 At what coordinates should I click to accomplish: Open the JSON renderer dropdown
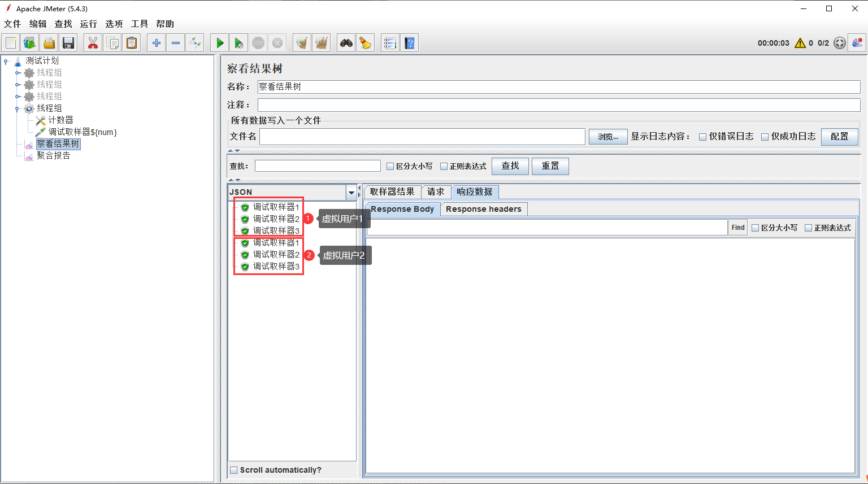[351, 193]
